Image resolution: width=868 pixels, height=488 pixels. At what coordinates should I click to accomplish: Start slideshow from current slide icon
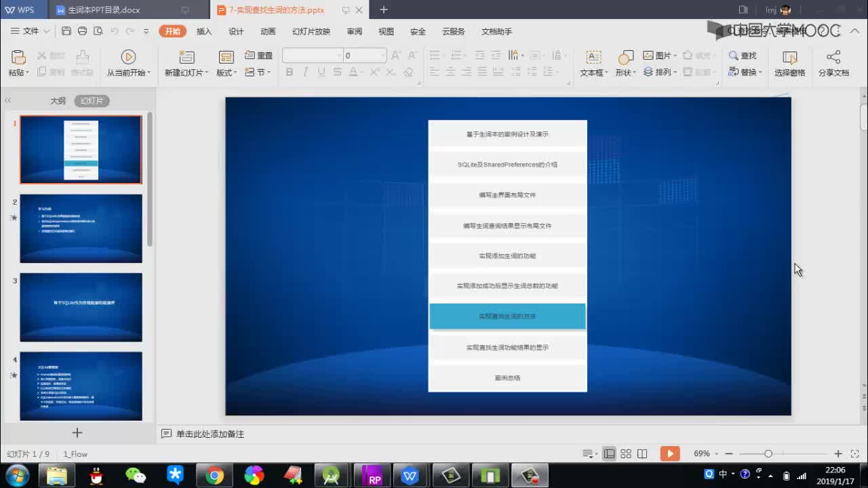tap(128, 57)
